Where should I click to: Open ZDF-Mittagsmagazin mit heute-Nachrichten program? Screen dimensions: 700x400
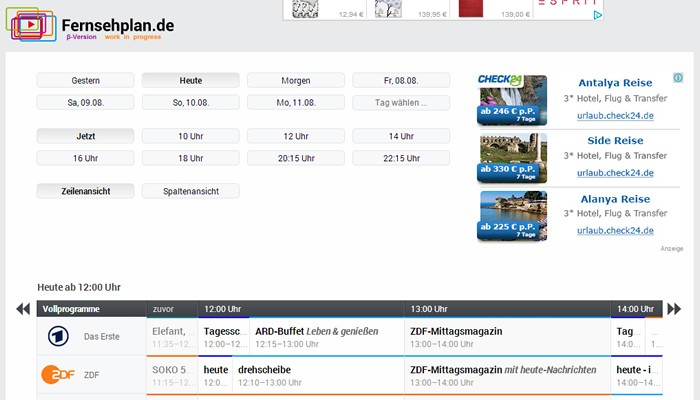click(508, 375)
